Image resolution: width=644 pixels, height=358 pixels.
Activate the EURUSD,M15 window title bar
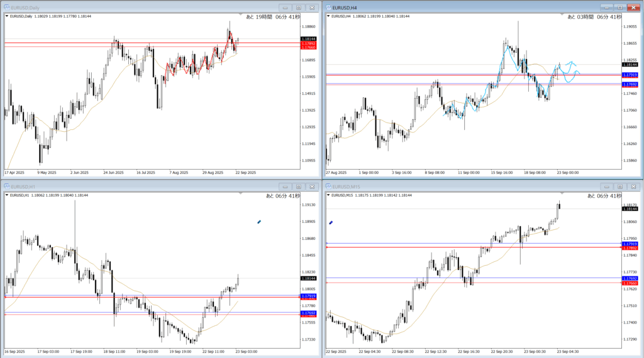click(x=440, y=187)
